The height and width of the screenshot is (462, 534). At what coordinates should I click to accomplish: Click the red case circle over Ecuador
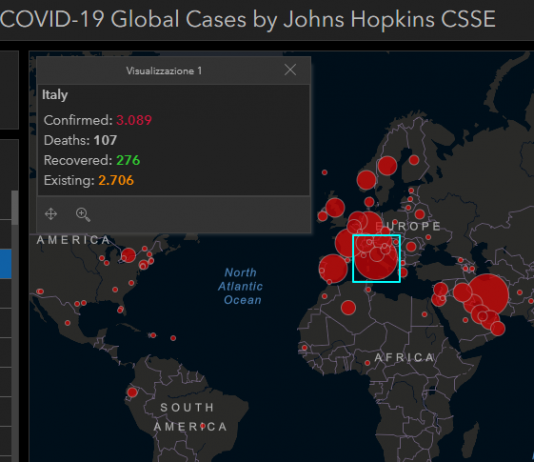(x=132, y=393)
